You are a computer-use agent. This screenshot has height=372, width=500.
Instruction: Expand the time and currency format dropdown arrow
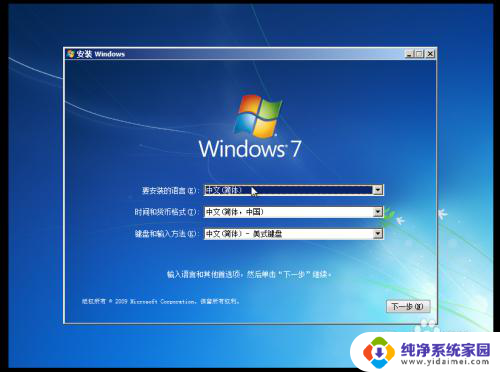(377, 212)
